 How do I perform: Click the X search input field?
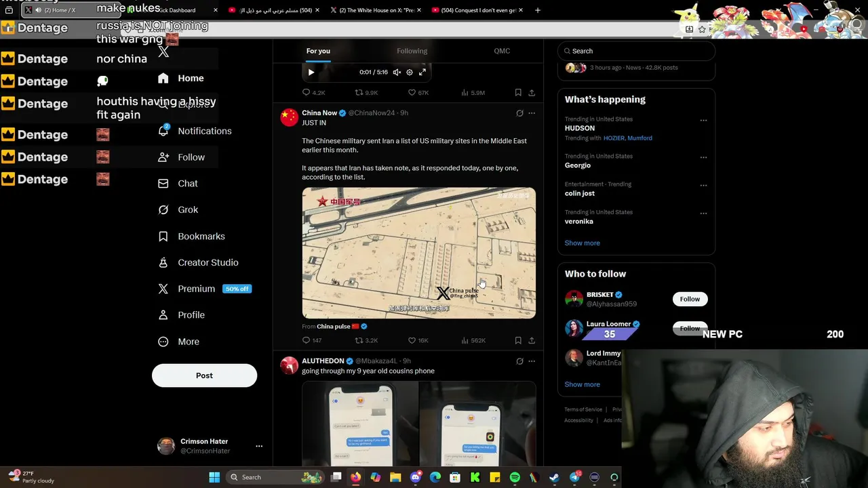click(636, 51)
